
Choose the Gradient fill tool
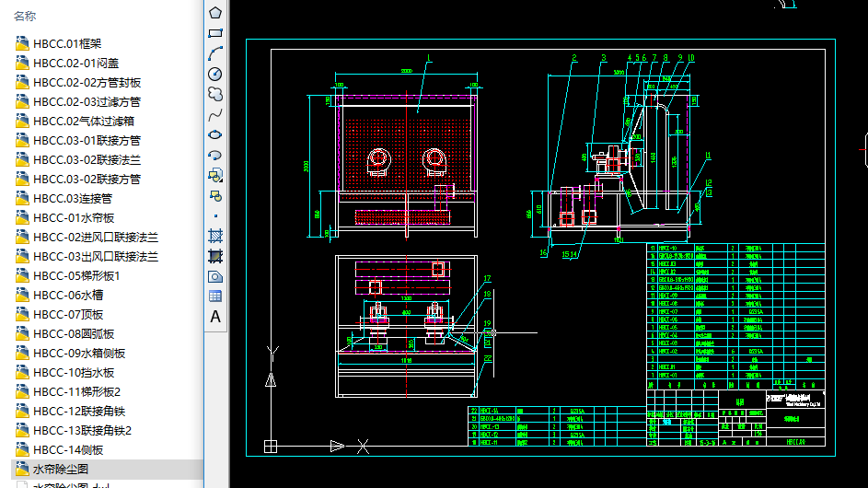215,256
